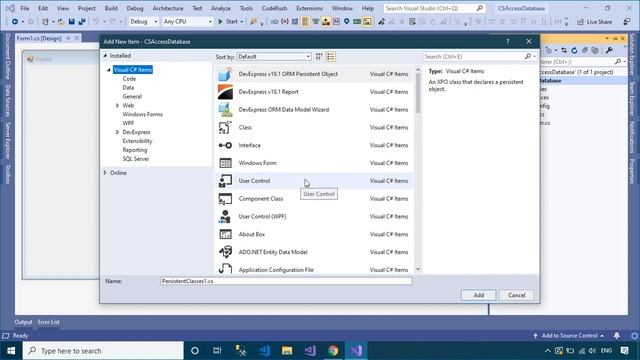
Task: Click the Add button
Action: tap(478, 295)
